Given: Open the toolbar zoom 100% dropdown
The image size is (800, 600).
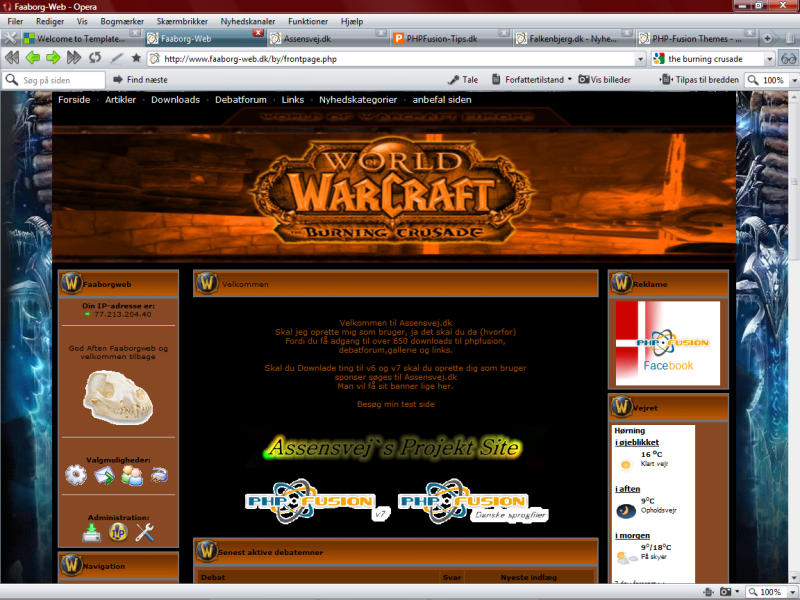Looking at the screenshot, I should (794, 80).
